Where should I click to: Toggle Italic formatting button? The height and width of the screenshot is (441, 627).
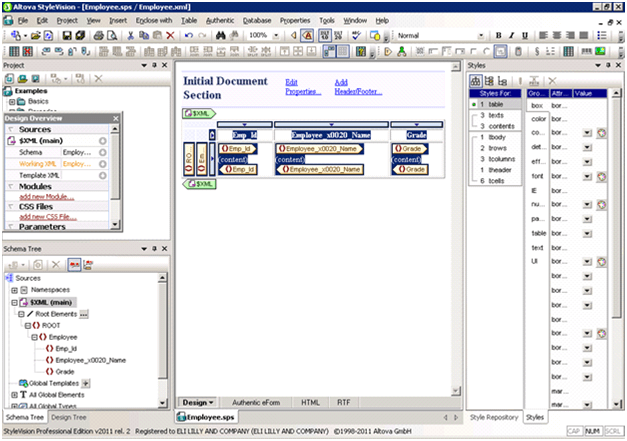[511, 36]
